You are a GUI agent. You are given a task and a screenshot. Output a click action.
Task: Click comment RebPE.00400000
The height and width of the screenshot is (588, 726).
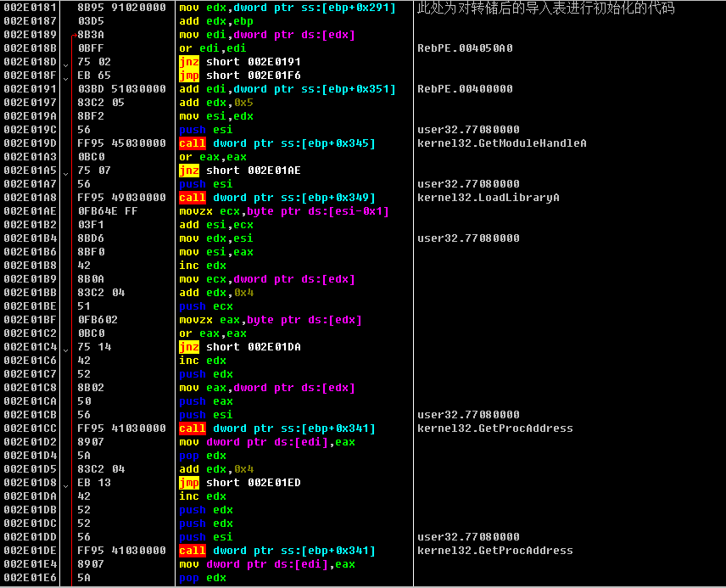465,89
